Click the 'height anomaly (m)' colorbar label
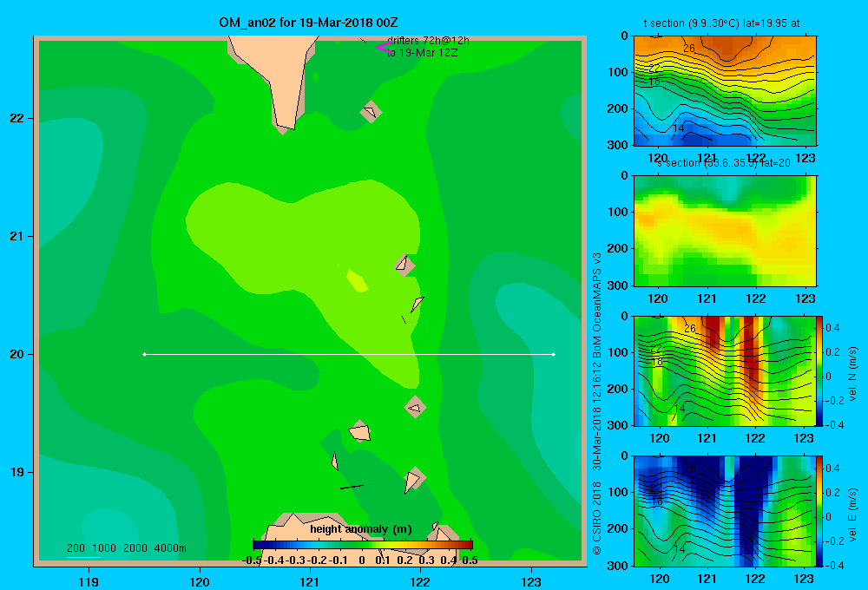This screenshot has height=590, width=868. coord(361,529)
